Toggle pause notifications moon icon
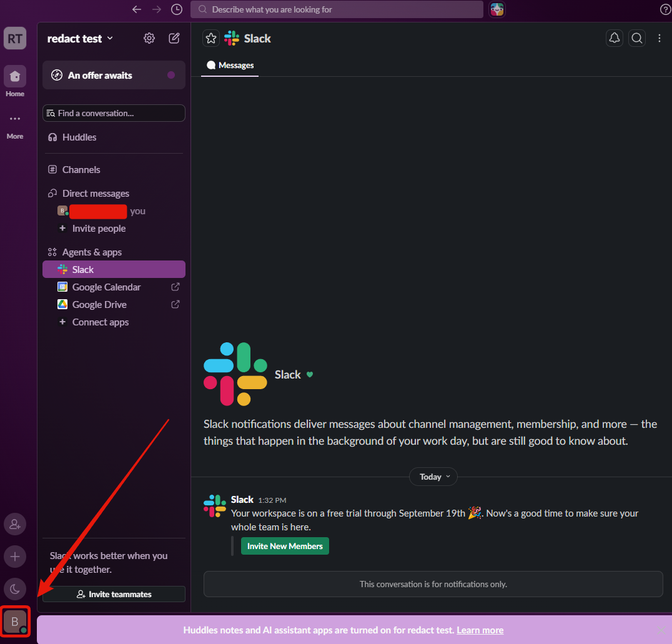Image resolution: width=672 pixels, height=644 pixels. (x=15, y=589)
